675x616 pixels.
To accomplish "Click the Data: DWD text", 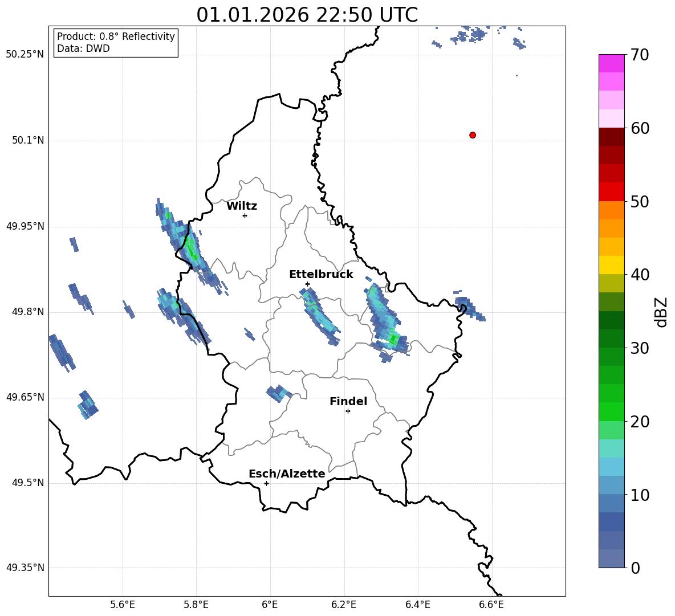I will click(x=83, y=48).
